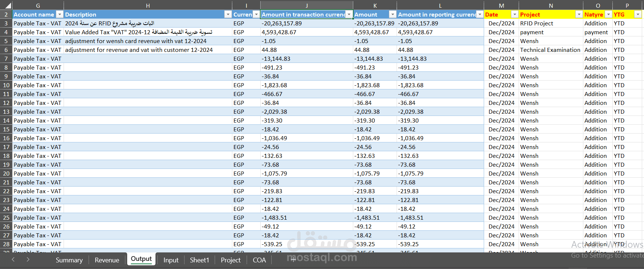Switch to the Summary sheet tab

(69, 260)
